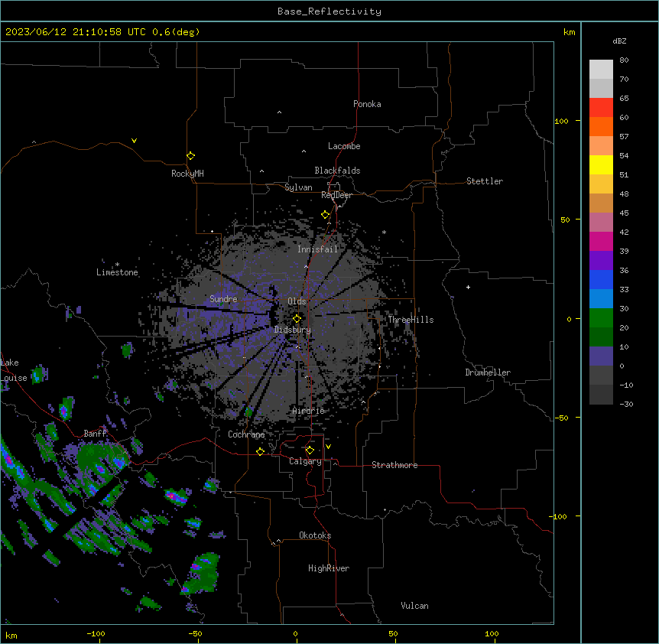Click the Calgary city label
Screen dimensions: 659x644
305,461
